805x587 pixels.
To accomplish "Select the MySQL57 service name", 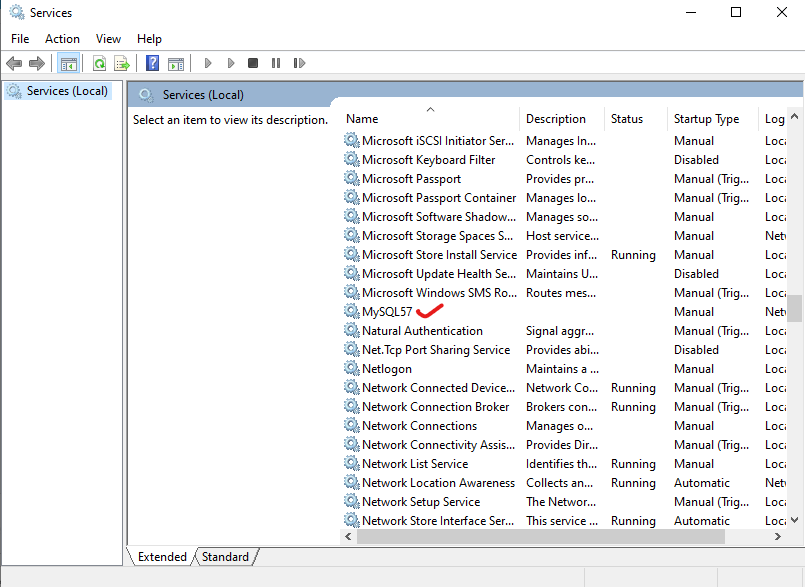I will 387,312.
